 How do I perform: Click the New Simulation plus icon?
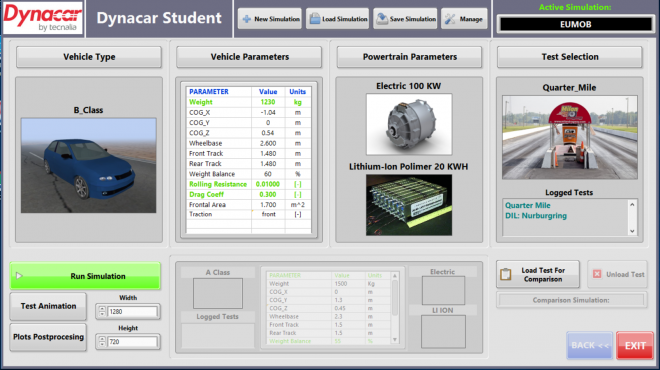tap(247, 19)
